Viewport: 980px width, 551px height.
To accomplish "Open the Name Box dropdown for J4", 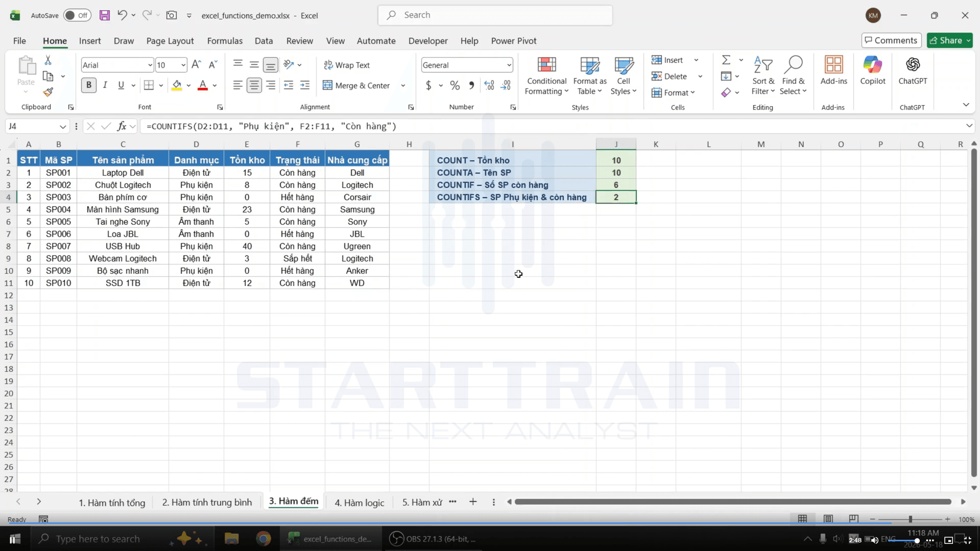I will 63,126.
